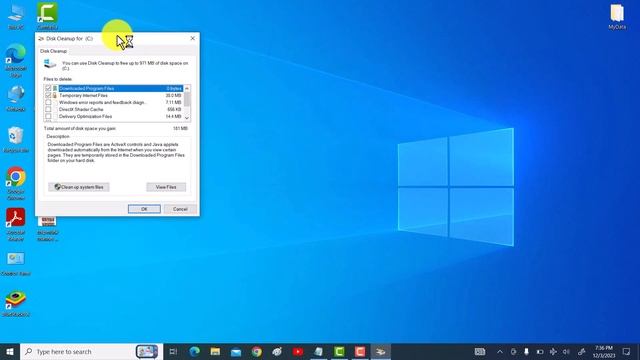Open Task View on the taskbar
640x360 pixels.
tap(173, 351)
